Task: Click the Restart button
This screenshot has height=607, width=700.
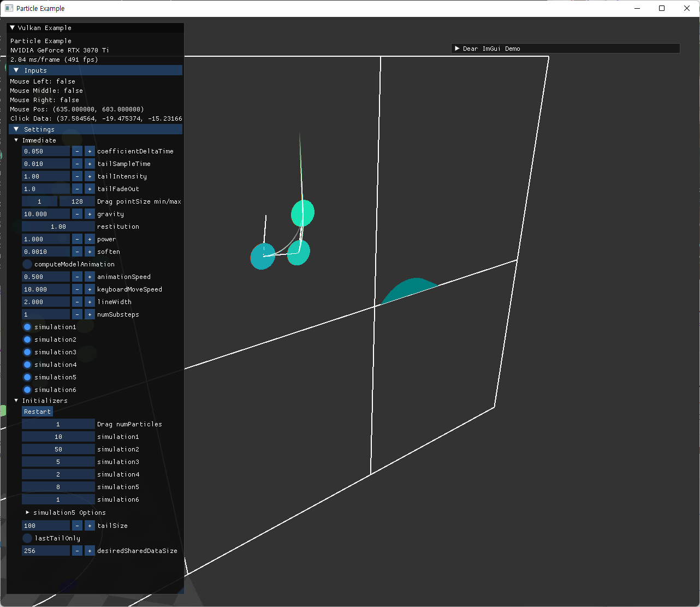Action: tap(37, 412)
